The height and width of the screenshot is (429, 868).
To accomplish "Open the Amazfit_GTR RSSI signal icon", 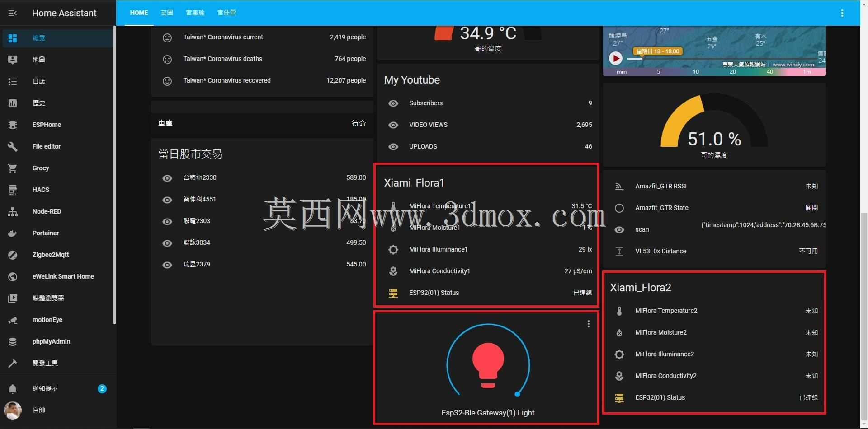I will click(x=619, y=186).
